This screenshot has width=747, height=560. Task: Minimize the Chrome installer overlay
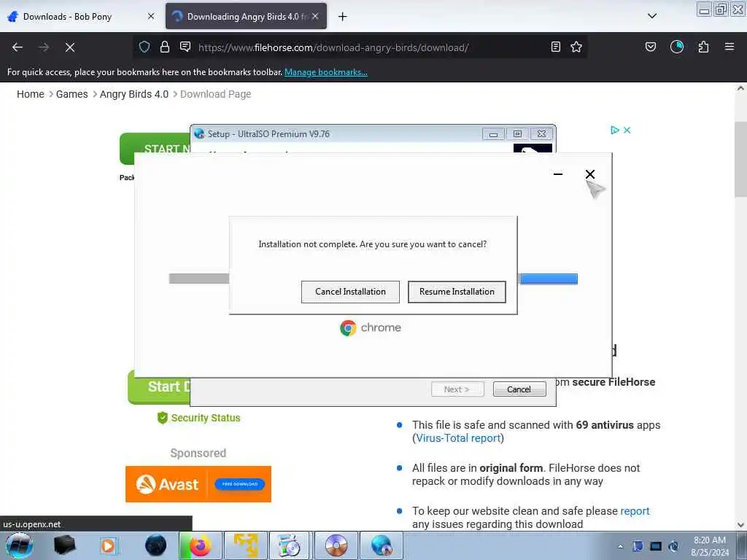click(558, 174)
